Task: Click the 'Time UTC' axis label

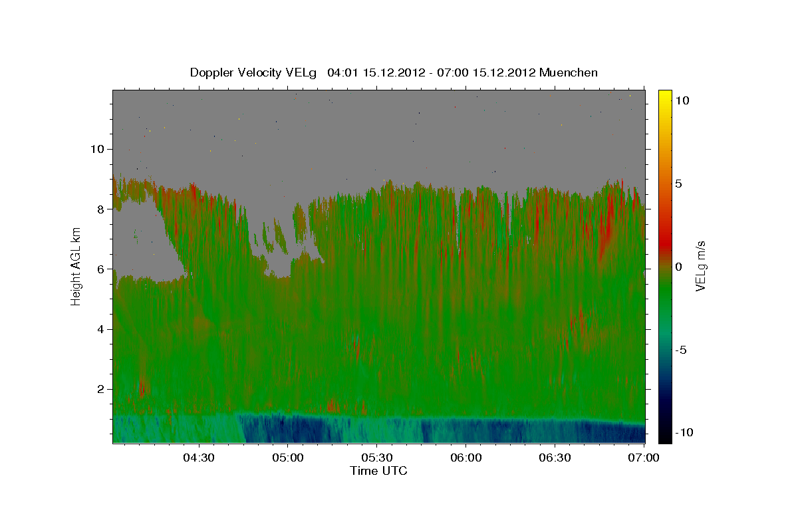Action: click(378, 471)
